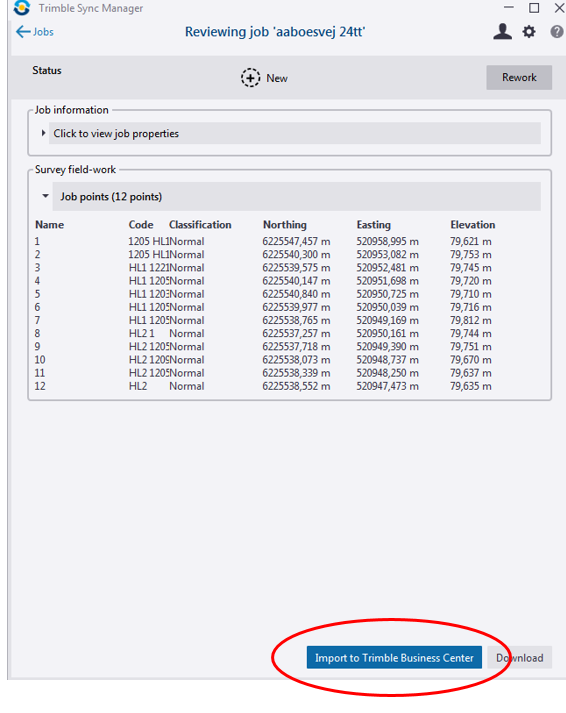This screenshot has height=713, width=566.
Task: Open the help question mark icon
Action: click(x=556, y=32)
